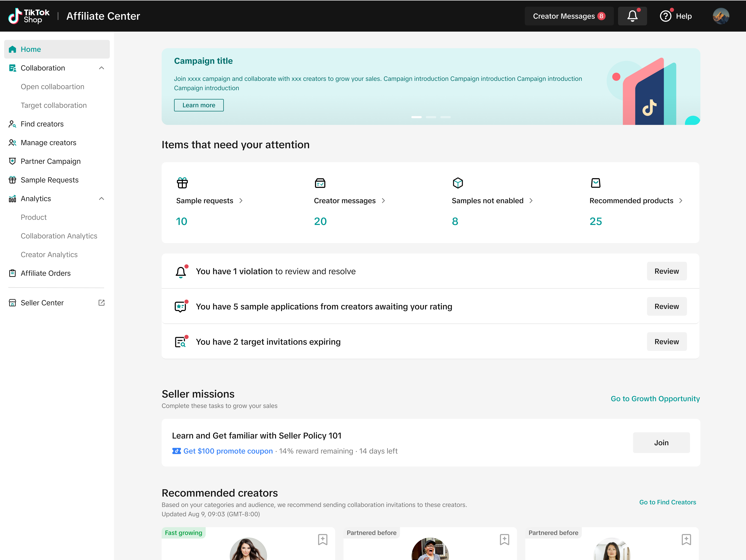Bookmark the Fast growing creator card
746x560 pixels.
click(x=322, y=539)
